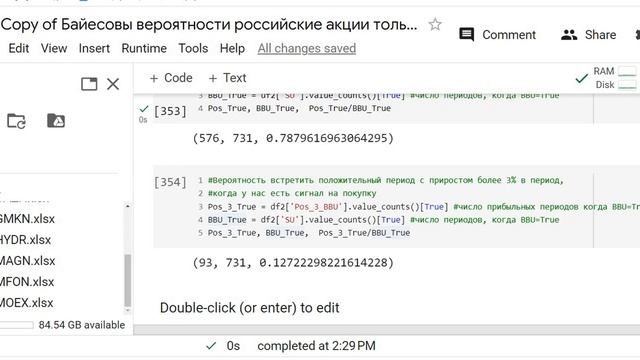This screenshot has width=640, height=360.
Task: Run cell [353]
Action: (170, 111)
